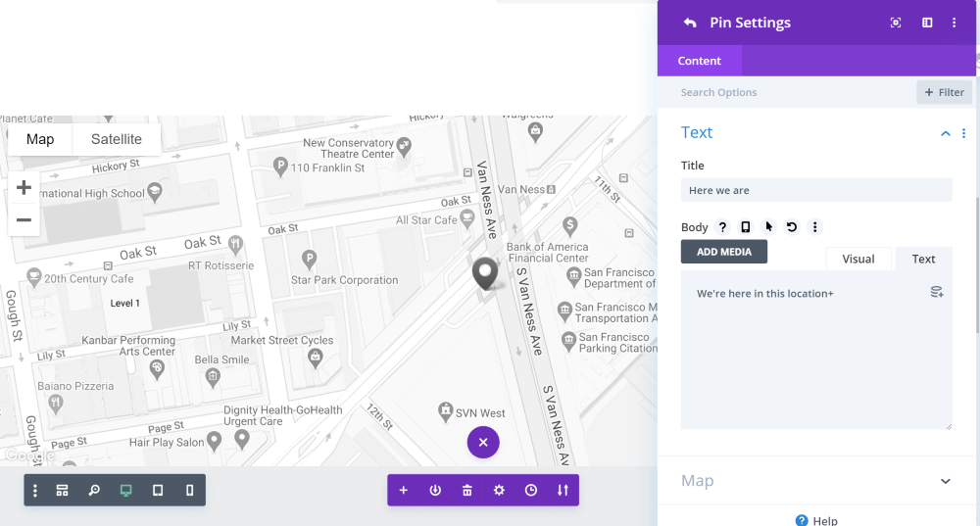Enable Body hover options cursor icon

click(768, 227)
